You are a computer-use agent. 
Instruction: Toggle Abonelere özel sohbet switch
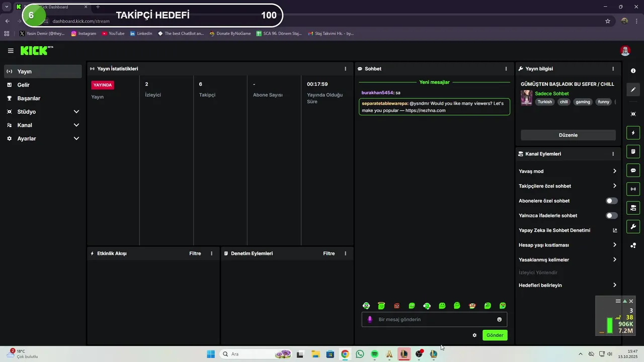pos(611,201)
